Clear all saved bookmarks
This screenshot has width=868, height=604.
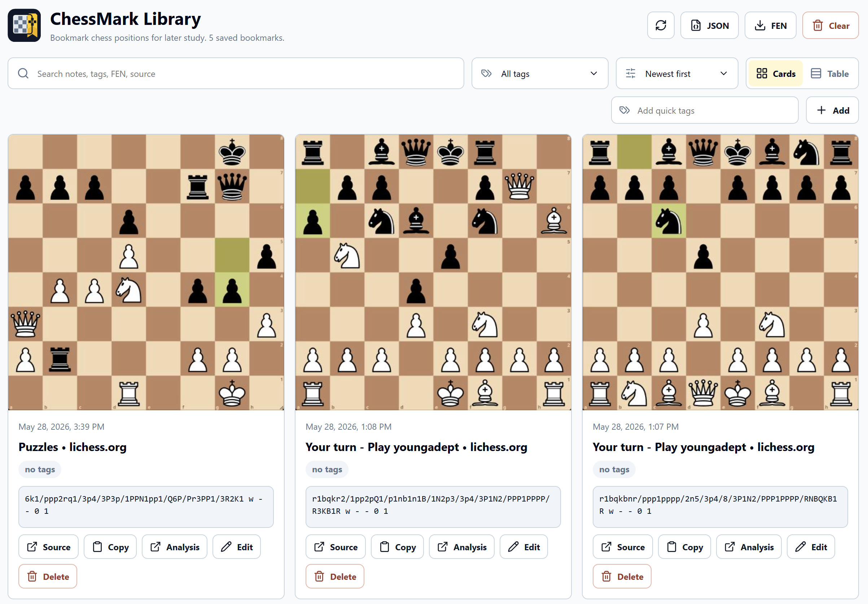(830, 25)
